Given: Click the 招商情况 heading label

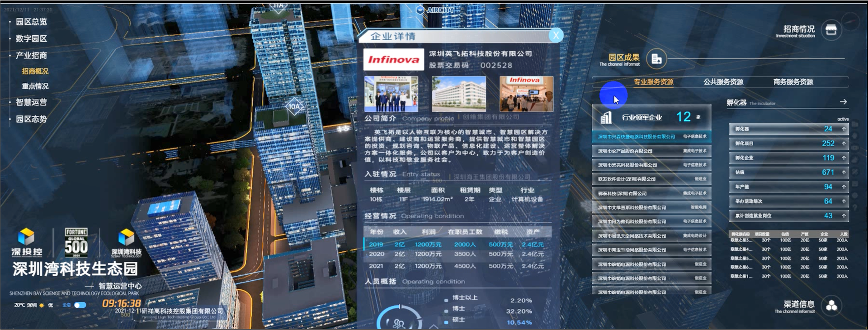Looking at the screenshot, I should (799, 29).
